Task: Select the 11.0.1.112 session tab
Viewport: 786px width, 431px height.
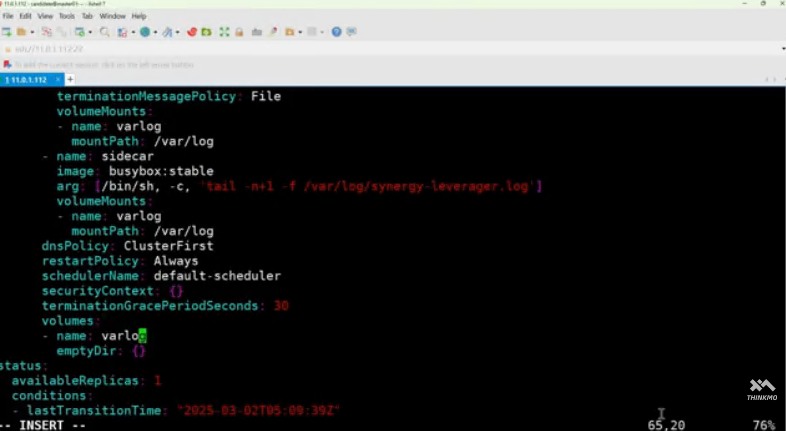Action: 26,79
